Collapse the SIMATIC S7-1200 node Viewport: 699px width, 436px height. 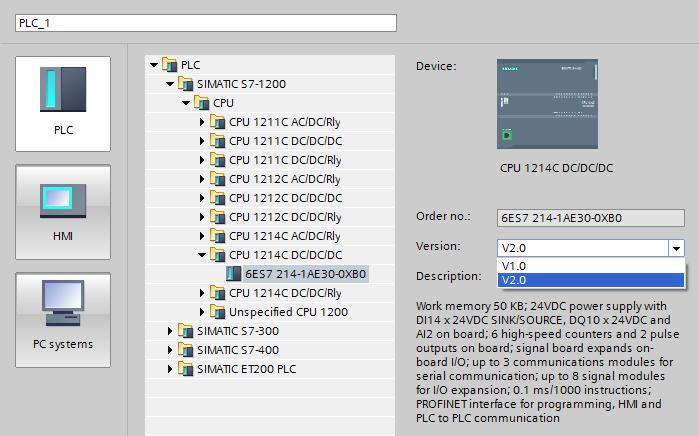[170, 84]
